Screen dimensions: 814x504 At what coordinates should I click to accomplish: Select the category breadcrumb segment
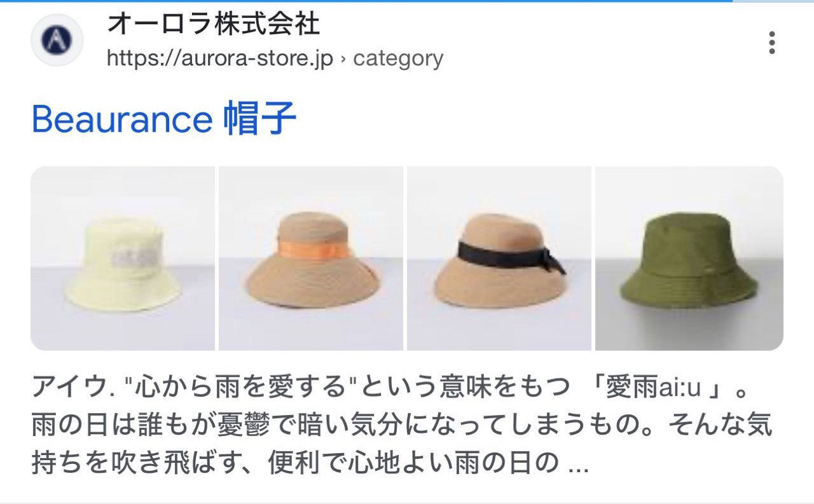tap(398, 58)
